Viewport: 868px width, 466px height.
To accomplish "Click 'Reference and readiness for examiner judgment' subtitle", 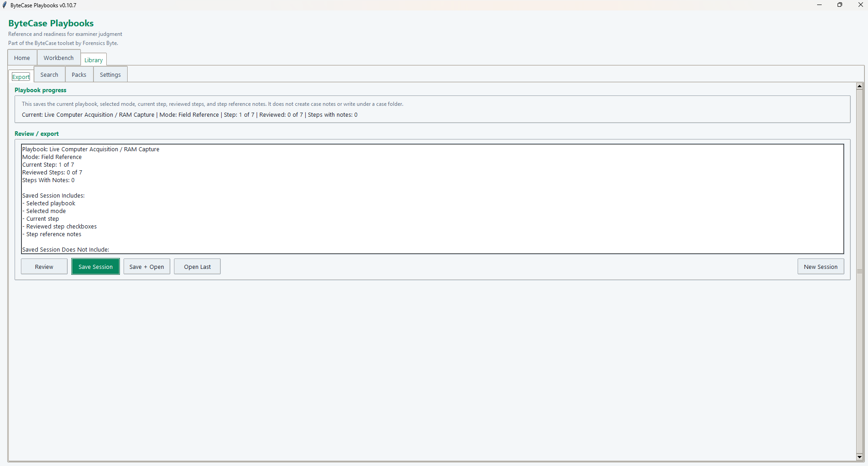I will [x=65, y=34].
